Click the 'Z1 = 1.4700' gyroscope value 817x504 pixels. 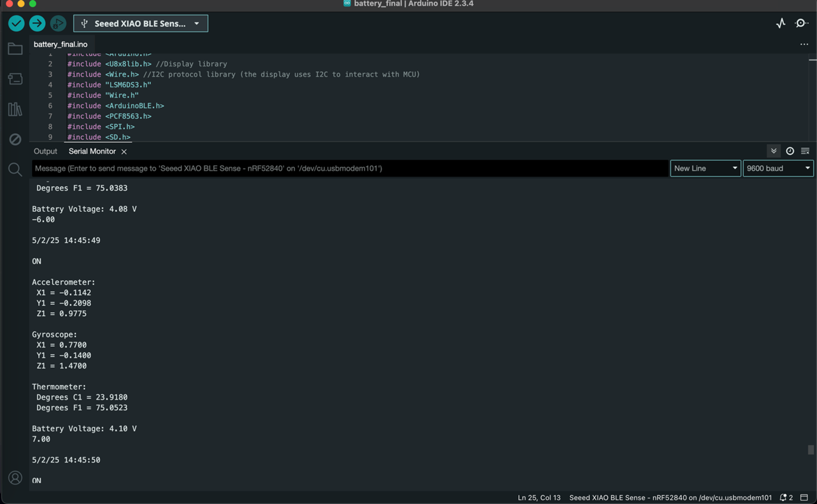point(61,366)
